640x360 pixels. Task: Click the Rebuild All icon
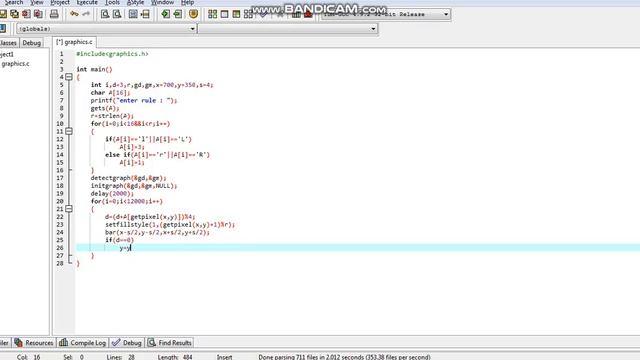click(x=248, y=14)
